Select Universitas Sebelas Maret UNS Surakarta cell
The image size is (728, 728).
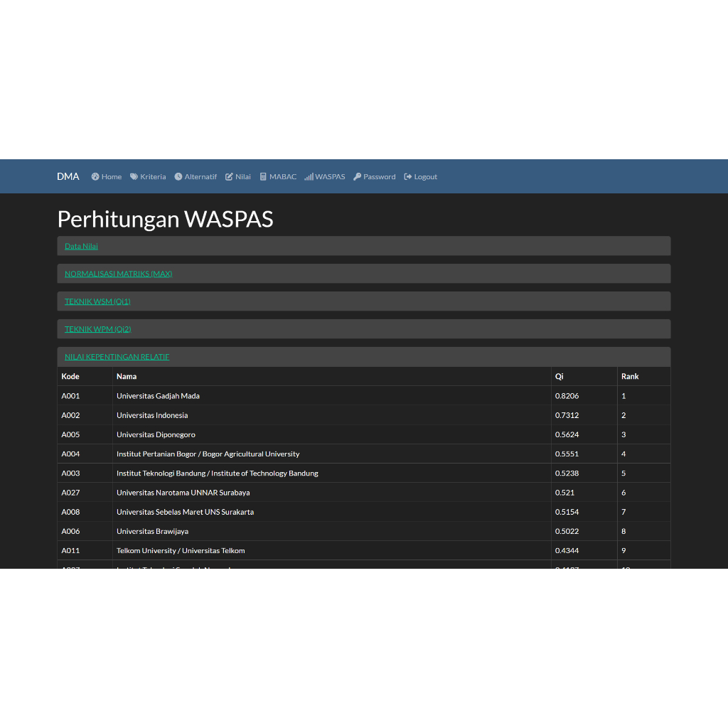(x=331, y=512)
